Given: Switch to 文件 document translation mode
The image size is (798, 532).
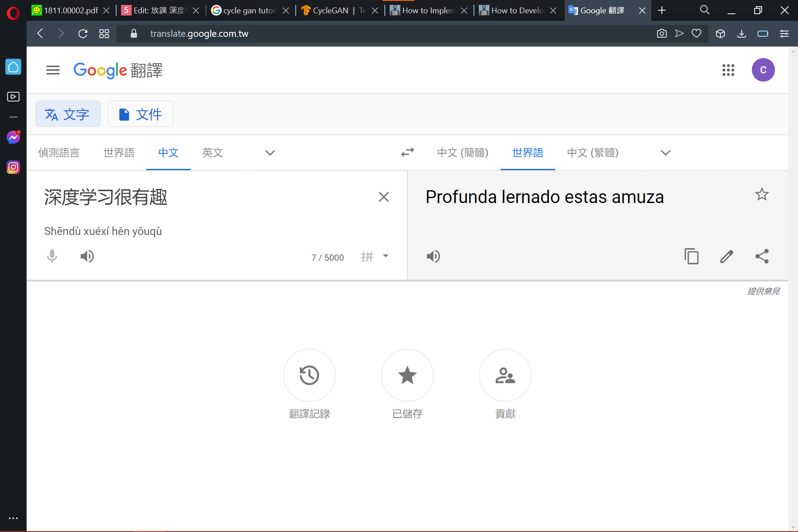Looking at the screenshot, I should [141, 114].
